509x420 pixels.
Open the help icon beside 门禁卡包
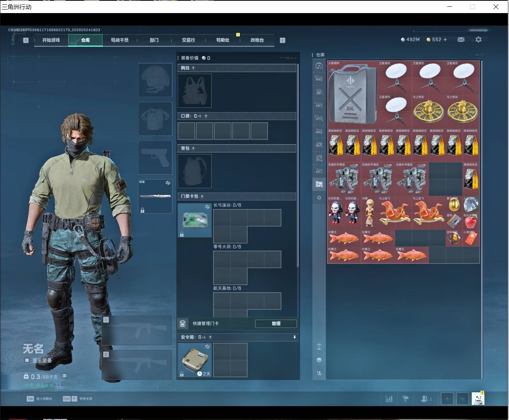coord(202,197)
